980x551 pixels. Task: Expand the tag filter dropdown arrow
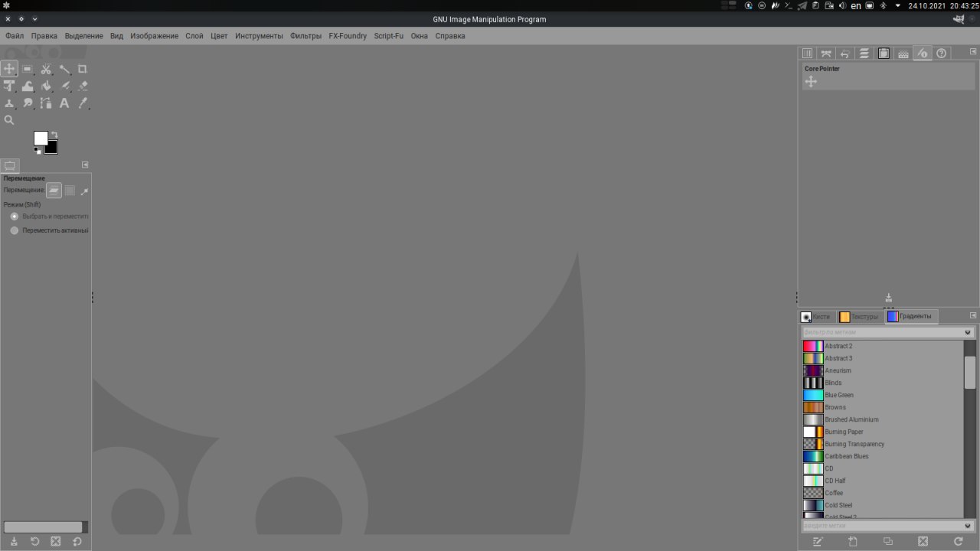click(968, 333)
